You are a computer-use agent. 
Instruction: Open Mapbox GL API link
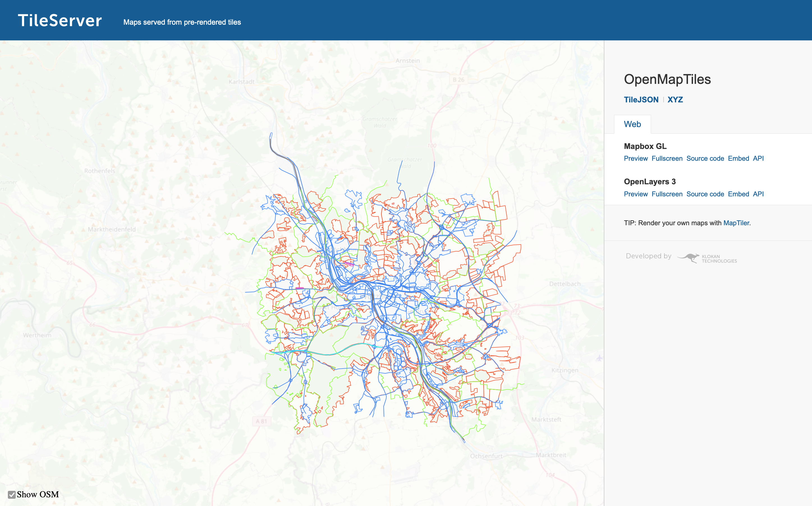coord(758,159)
